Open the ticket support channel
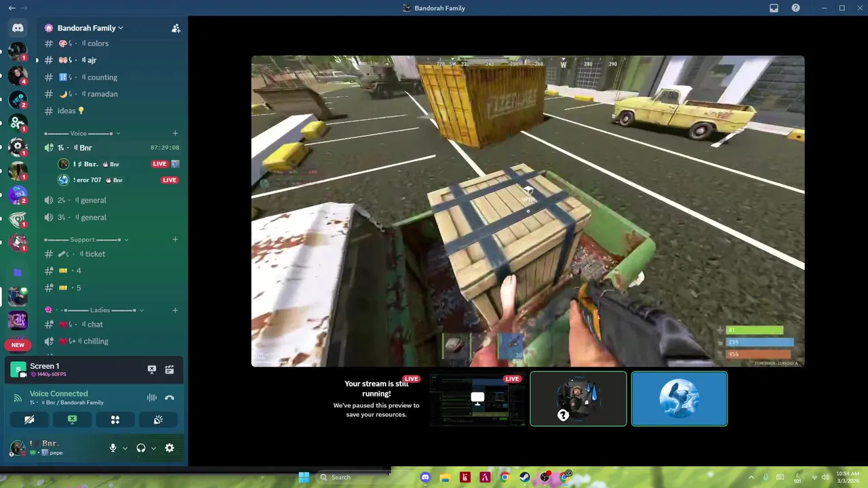Screen dimensions: 868x488 (x=112, y=254)
